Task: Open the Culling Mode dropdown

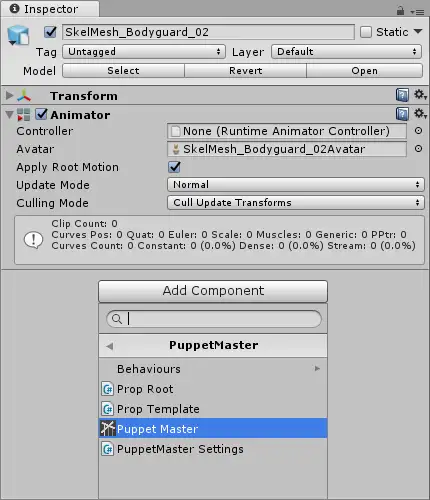Action: (x=296, y=203)
